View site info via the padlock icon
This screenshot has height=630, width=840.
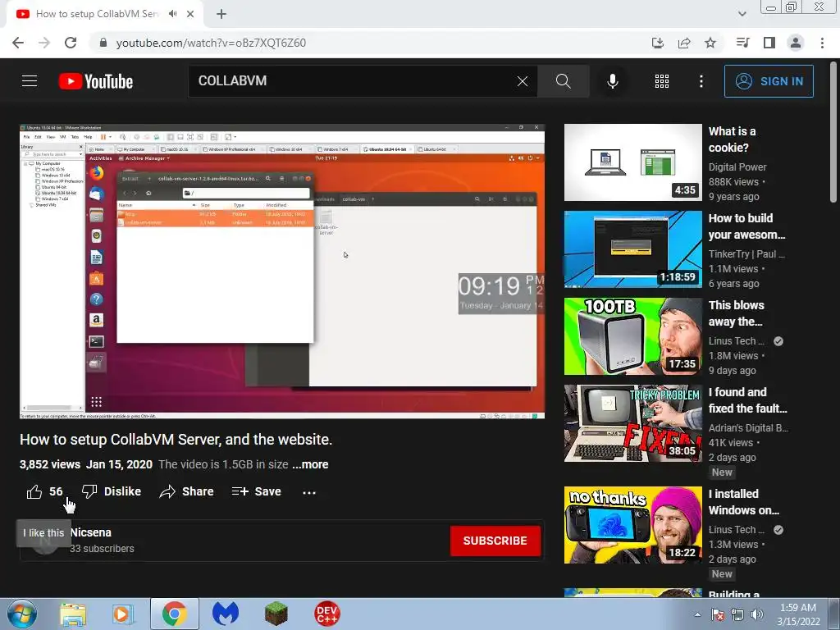pos(103,43)
